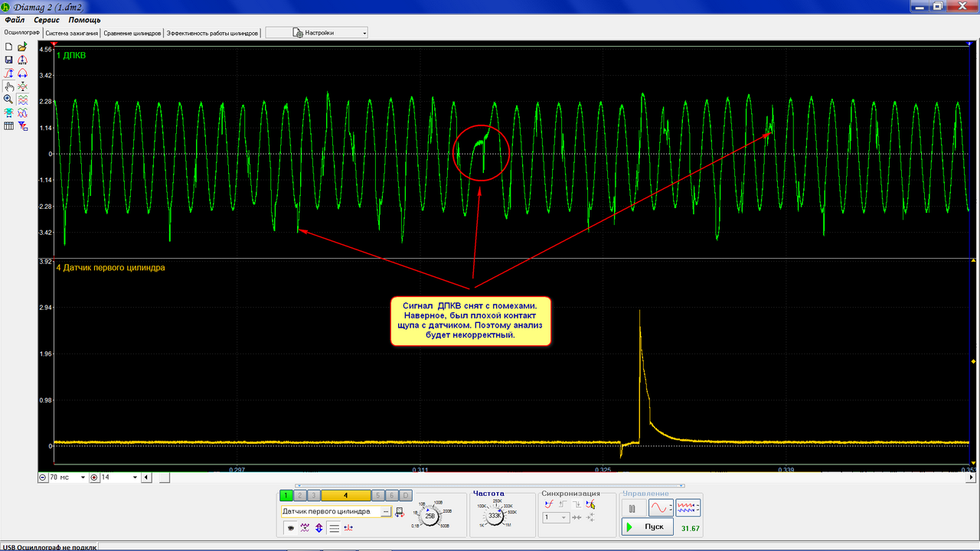Toggle overlapped channel waveforms view
The height and width of the screenshot is (551, 980).
pyautogui.click(x=22, y=112)
